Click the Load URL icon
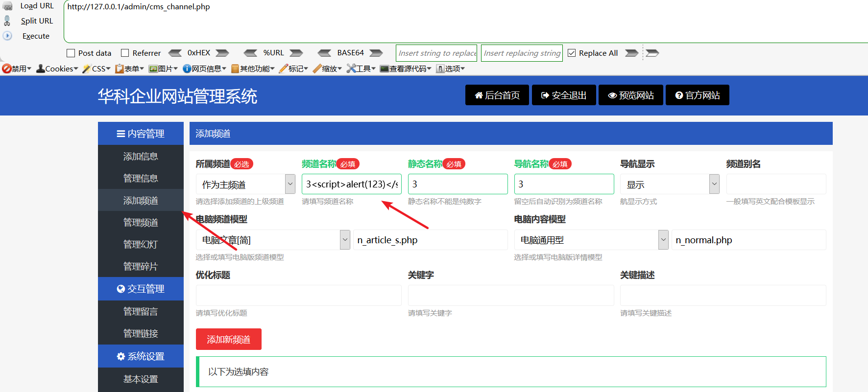This screenshot has height=392, width=868. pos(7,6)
